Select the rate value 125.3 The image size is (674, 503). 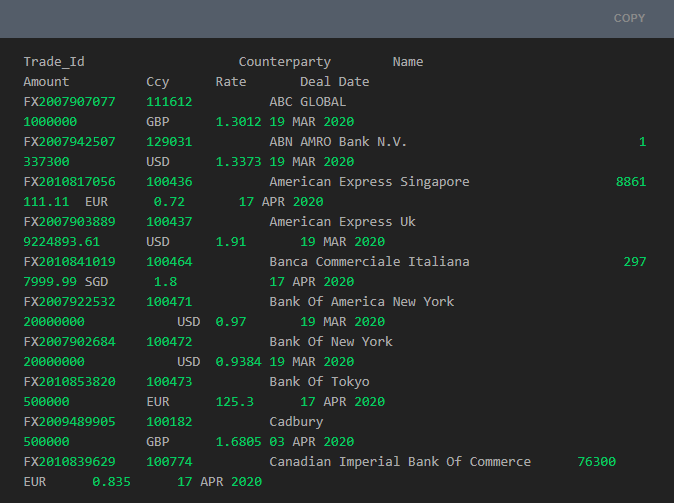tap(235, 402)
